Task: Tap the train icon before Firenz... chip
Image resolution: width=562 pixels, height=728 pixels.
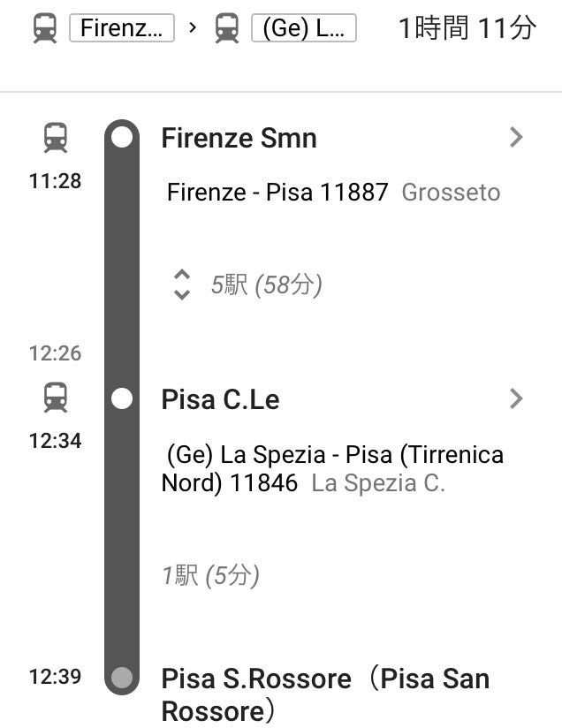Action: click(45, 28)
